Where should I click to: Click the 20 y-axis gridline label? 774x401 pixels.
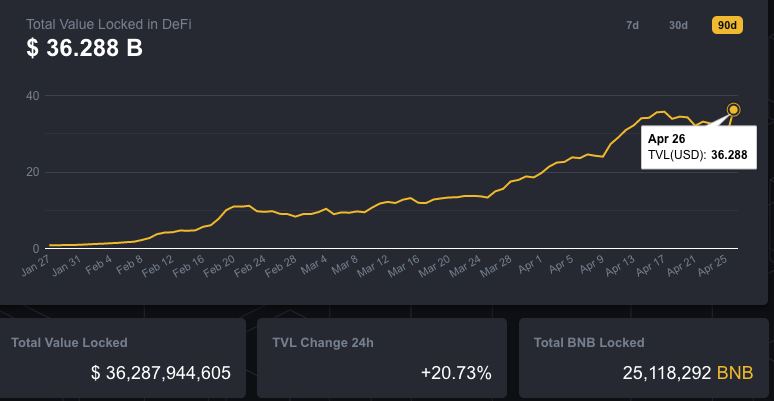33,172
